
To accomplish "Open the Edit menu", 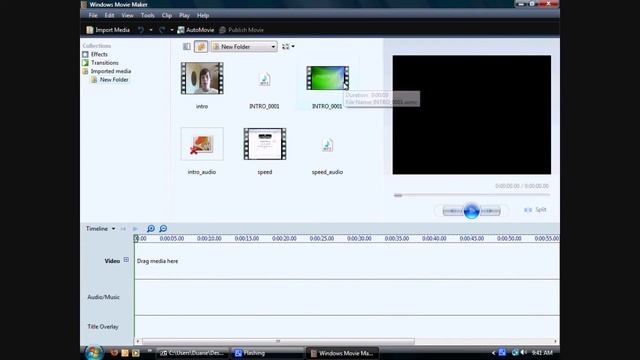I will (x=109, y=15).
